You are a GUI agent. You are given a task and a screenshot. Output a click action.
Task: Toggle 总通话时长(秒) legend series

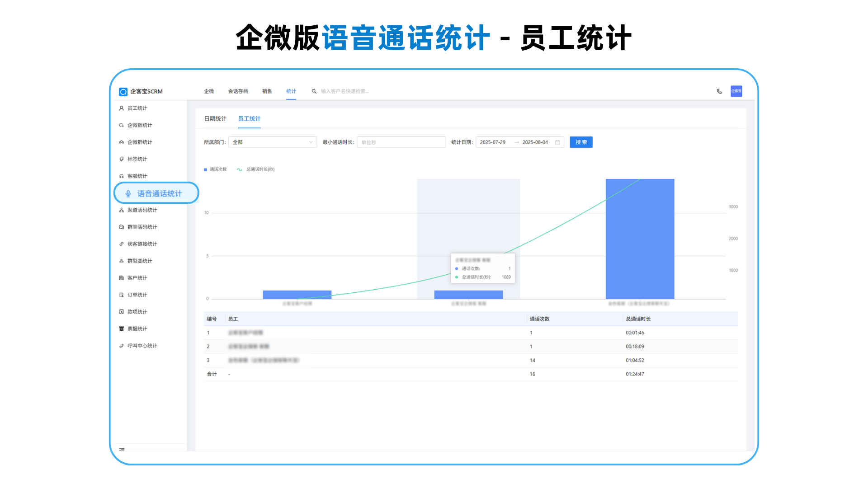point(256,169)
